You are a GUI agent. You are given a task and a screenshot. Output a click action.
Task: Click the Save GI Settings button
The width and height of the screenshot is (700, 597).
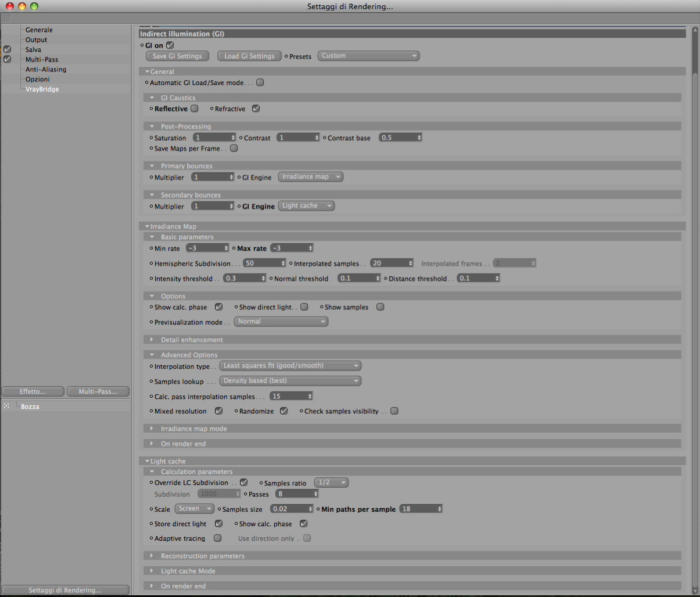click(177, 56)
